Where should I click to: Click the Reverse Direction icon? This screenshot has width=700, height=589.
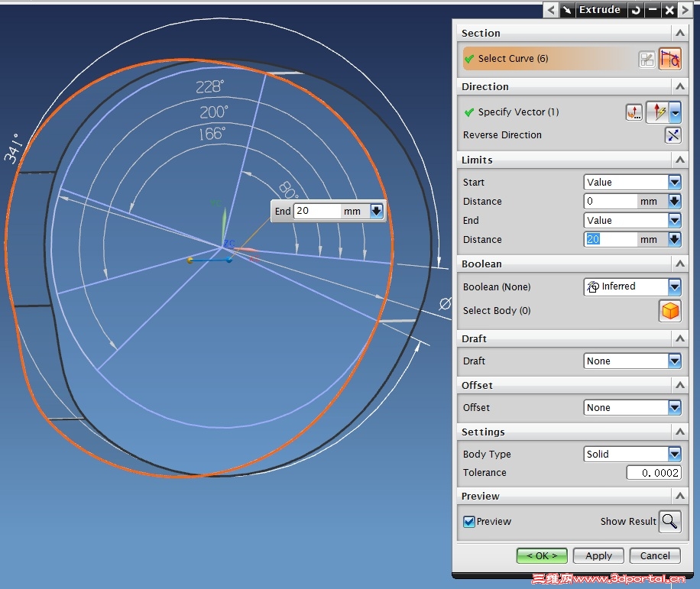click(x=672, y=134)
